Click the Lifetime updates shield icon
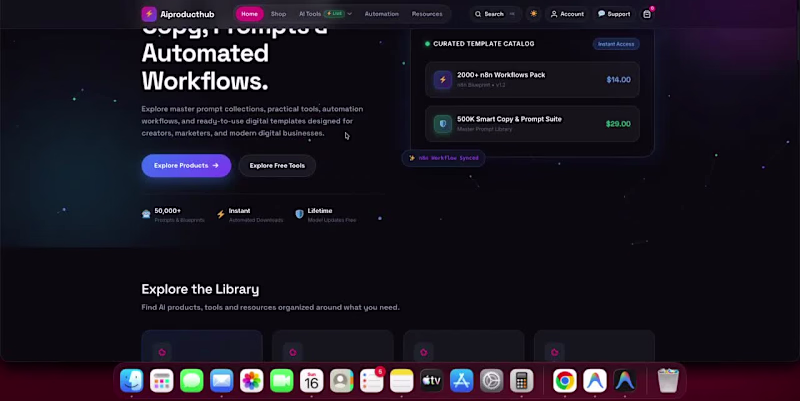The width and height of the screenshot is (800, 401). (x=299, y=214)
